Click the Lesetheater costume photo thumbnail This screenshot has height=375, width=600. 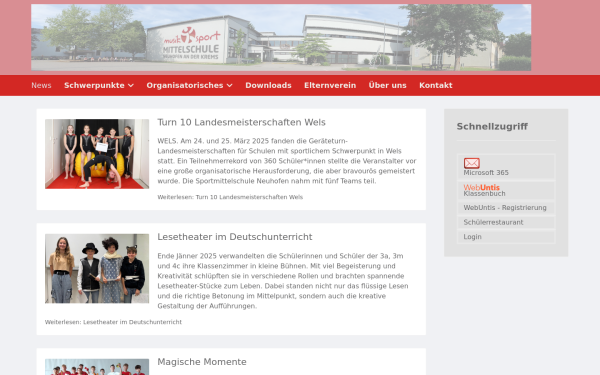[x=97, y=269]
